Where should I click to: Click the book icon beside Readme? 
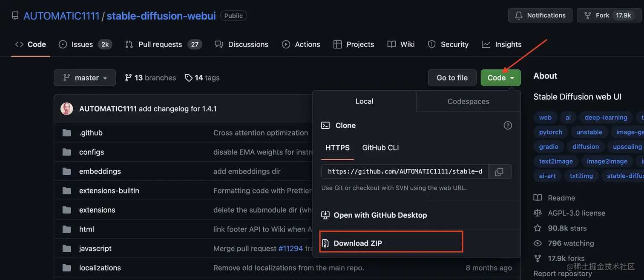coord(538,198)
